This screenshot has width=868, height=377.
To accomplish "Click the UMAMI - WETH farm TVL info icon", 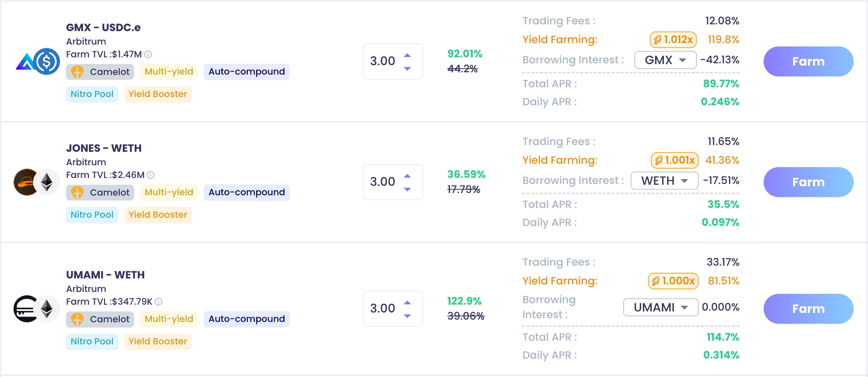I will pyautogui.click(x=159, y=302).
